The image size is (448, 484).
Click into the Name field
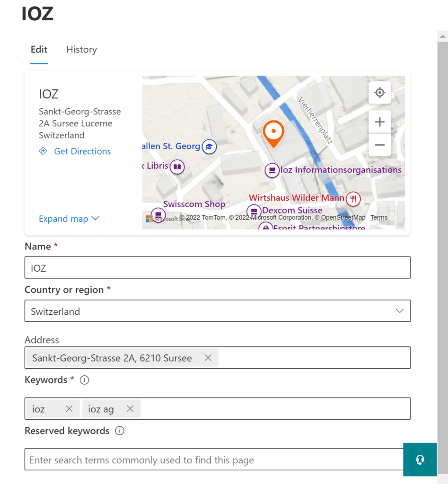pos(218,268)
